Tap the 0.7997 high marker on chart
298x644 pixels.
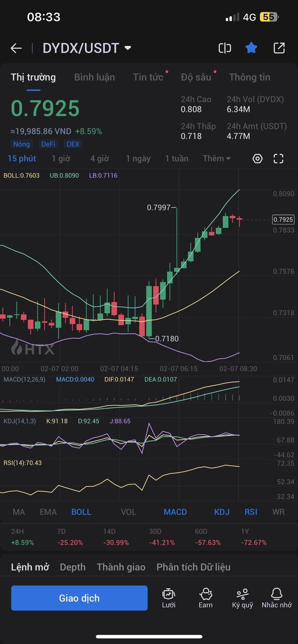[x=158, y=207]
